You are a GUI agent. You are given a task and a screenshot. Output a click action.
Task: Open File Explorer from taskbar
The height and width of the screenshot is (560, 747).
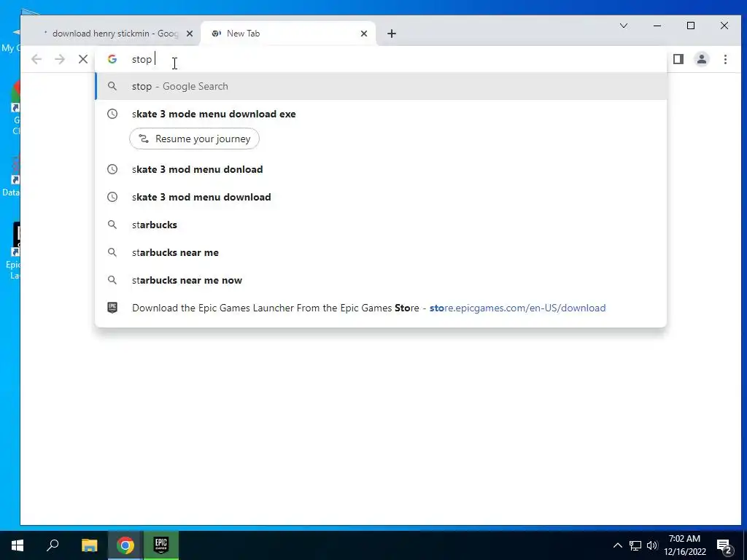tap(89, 545)
